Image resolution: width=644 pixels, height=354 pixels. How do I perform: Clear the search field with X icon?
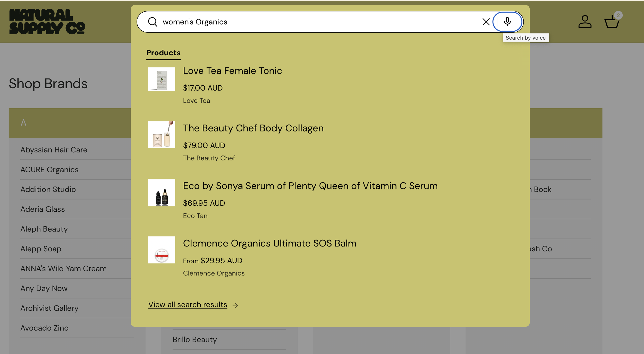coord(486,22)
